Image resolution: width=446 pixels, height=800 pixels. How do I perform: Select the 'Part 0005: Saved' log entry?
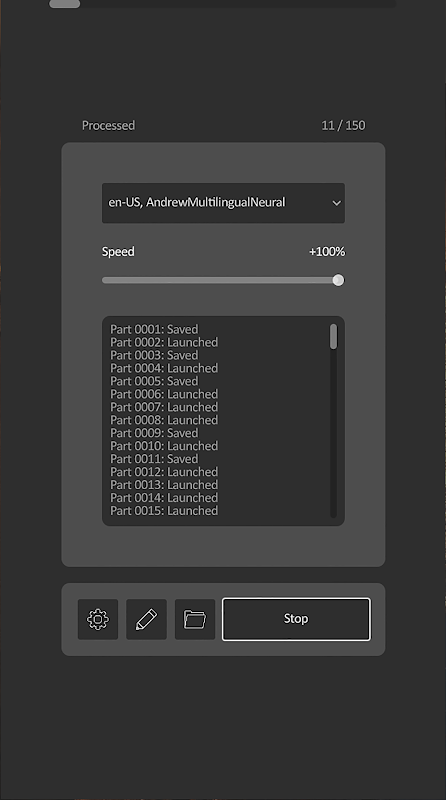click(154, 381)
